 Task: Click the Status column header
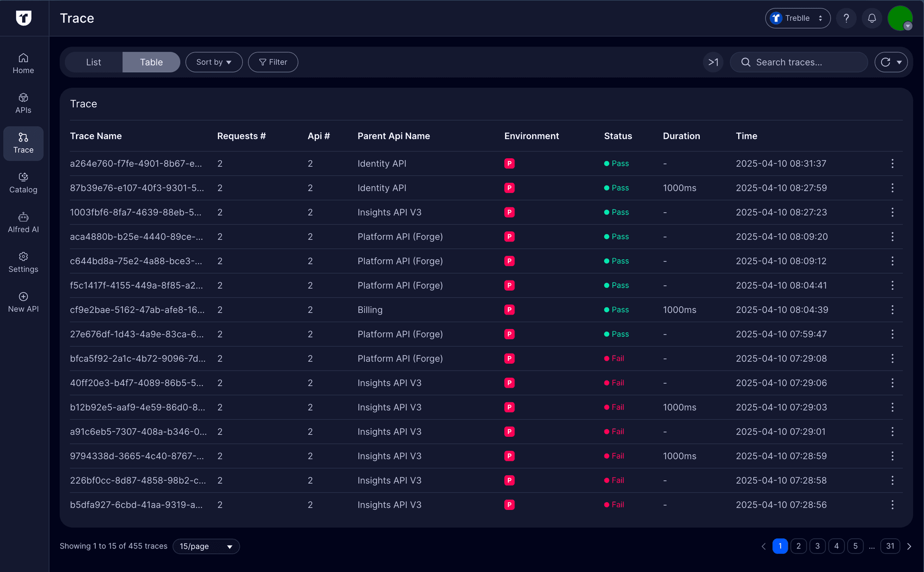tap(618, 136)
